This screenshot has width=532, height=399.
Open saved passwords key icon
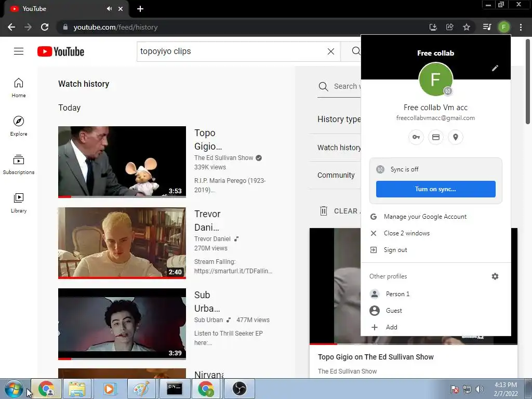416,137
